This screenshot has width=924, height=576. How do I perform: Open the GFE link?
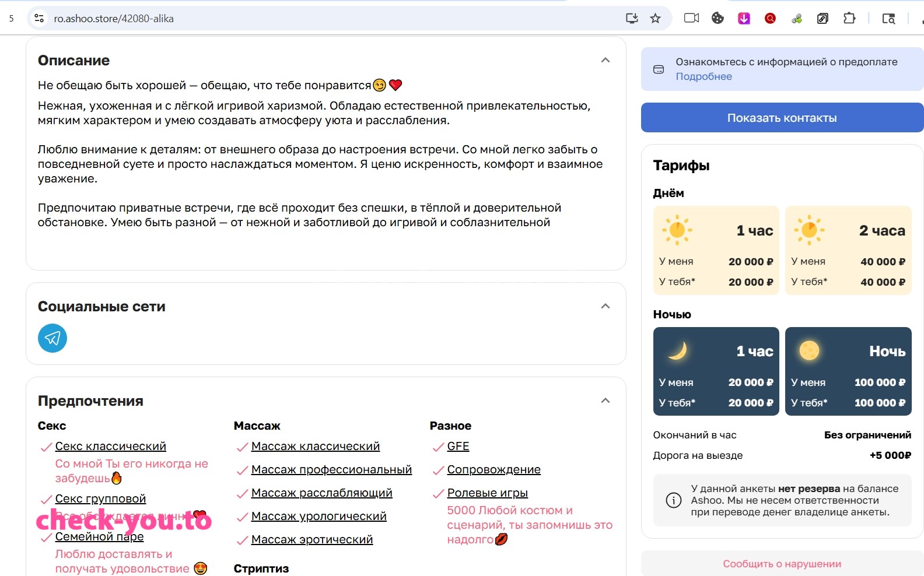[458, 446]
